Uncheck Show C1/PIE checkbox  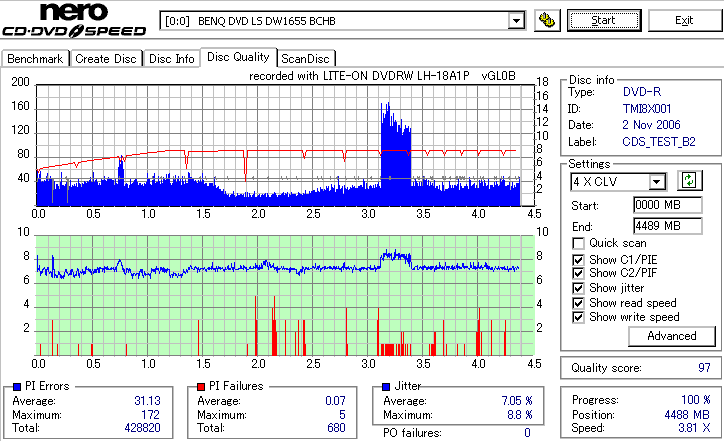pos(578,260)
